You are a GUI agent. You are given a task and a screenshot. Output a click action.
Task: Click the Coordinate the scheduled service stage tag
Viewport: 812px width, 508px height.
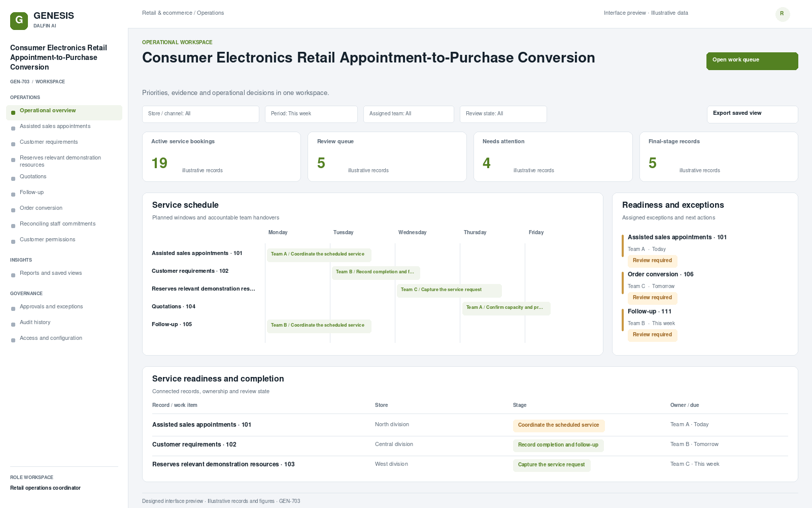click(x=559, y=426)
